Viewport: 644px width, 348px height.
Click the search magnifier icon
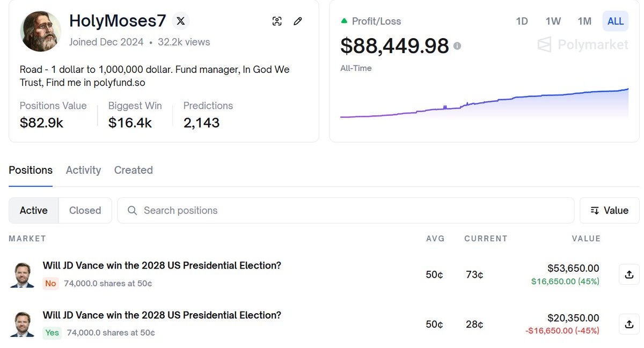(132, 211)
